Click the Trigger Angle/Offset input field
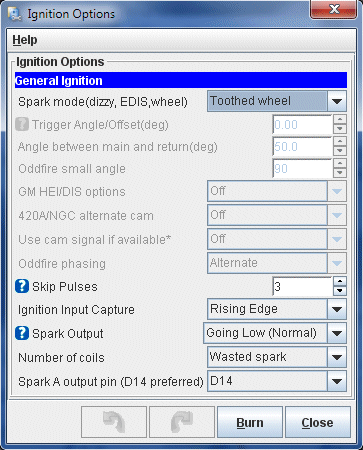The width and height of the screenshot is (363, 450). [x=302, y=125]
